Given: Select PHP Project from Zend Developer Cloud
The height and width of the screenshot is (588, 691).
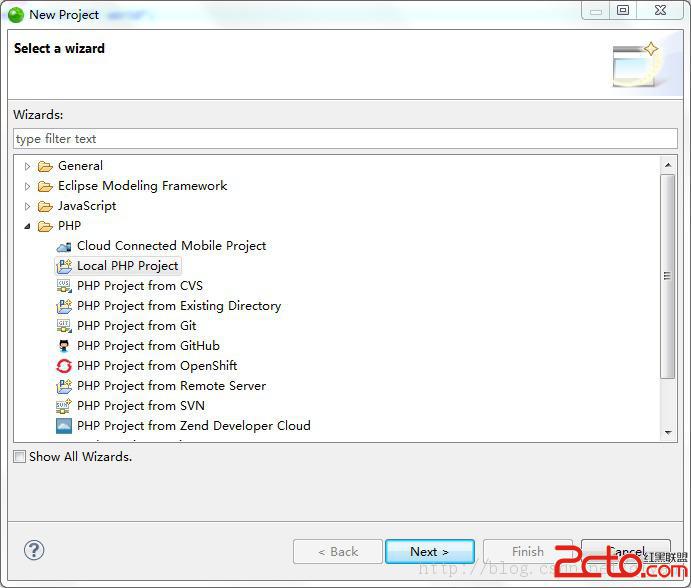Looking at the screenshot, I should [193, 426].
